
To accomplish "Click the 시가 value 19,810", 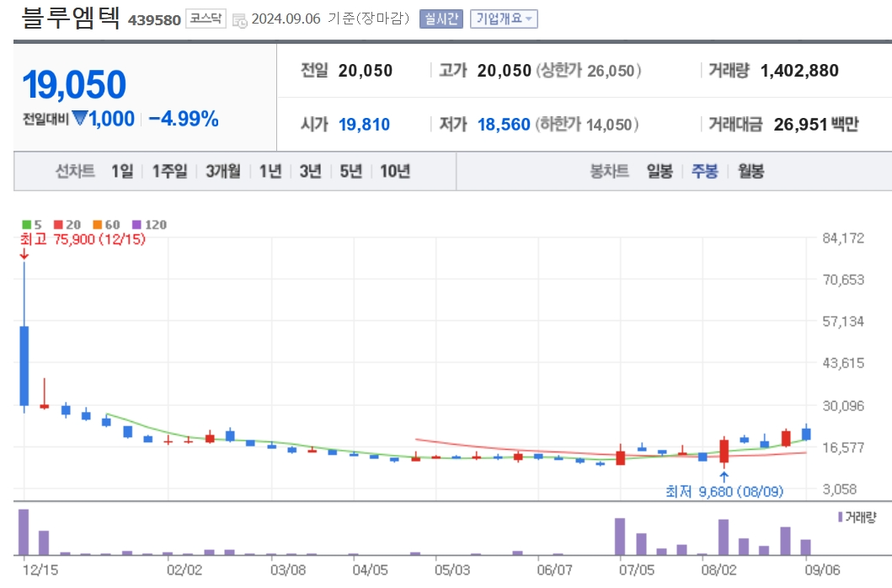I will tap(364, 124).
